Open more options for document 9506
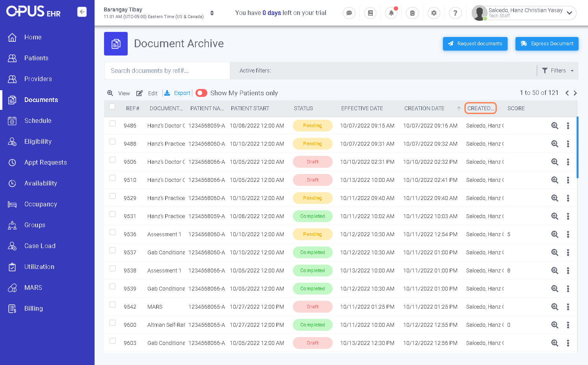The height and width of the screenshot is (365, 588). coord(568,162)
